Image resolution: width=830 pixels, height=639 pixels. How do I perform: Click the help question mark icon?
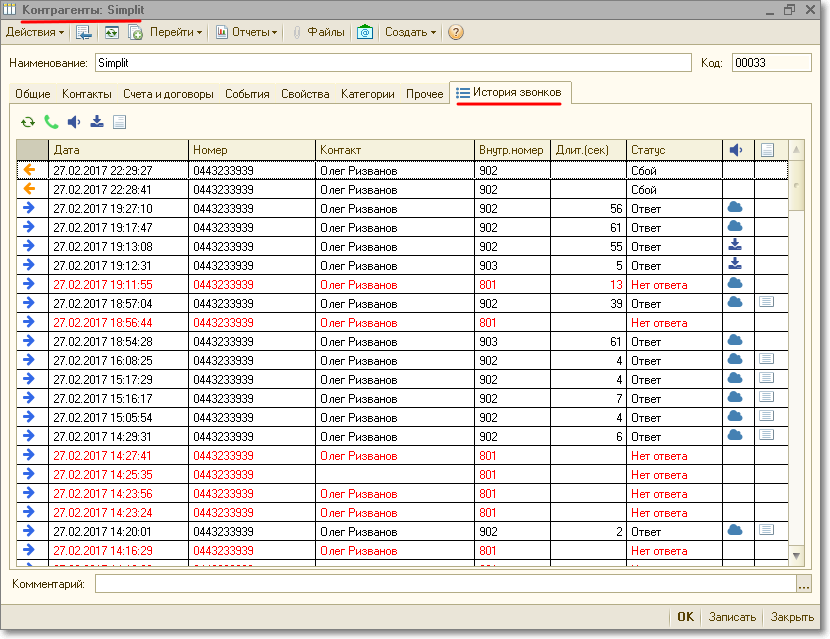pos(456,32)
